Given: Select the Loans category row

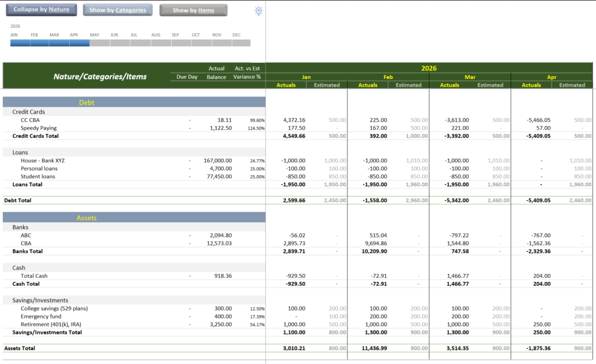Looking at the screenshot, I should (134, 152).
